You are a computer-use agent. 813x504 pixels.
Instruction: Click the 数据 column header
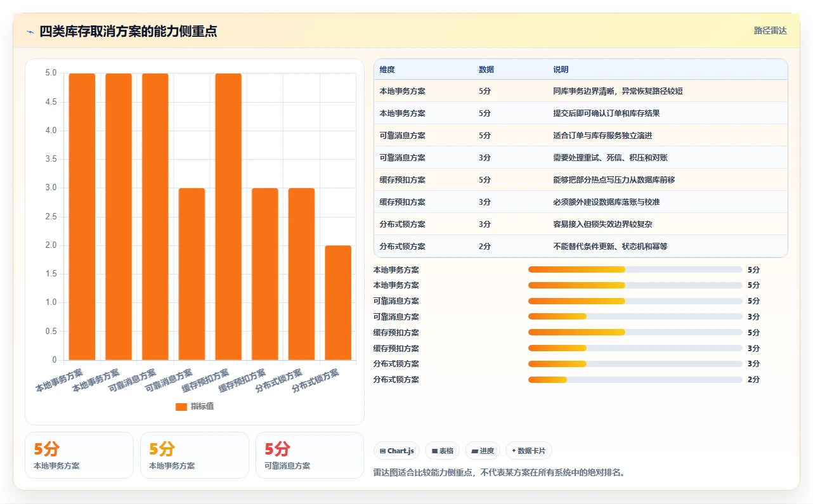(x=486, y=70)
